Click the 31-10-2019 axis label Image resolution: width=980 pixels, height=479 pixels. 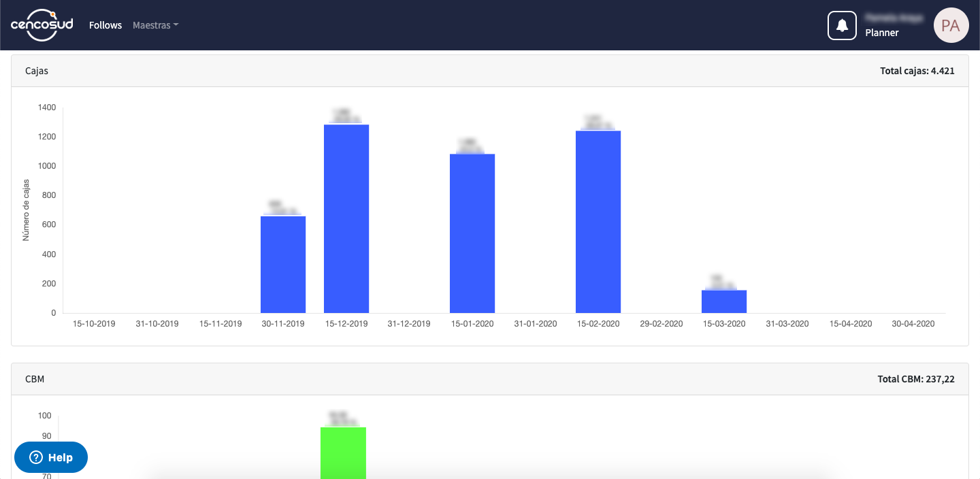click(x=157, y=324)
